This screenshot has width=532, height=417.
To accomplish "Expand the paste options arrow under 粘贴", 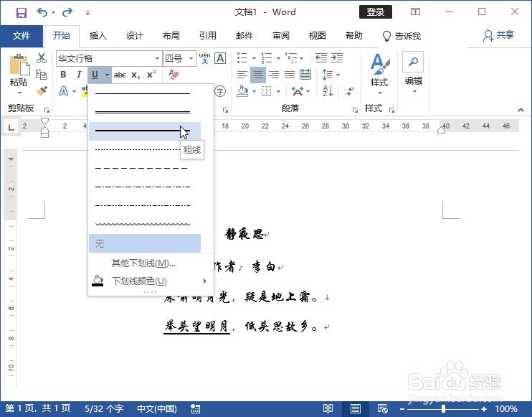I will [x=19, y=93].
